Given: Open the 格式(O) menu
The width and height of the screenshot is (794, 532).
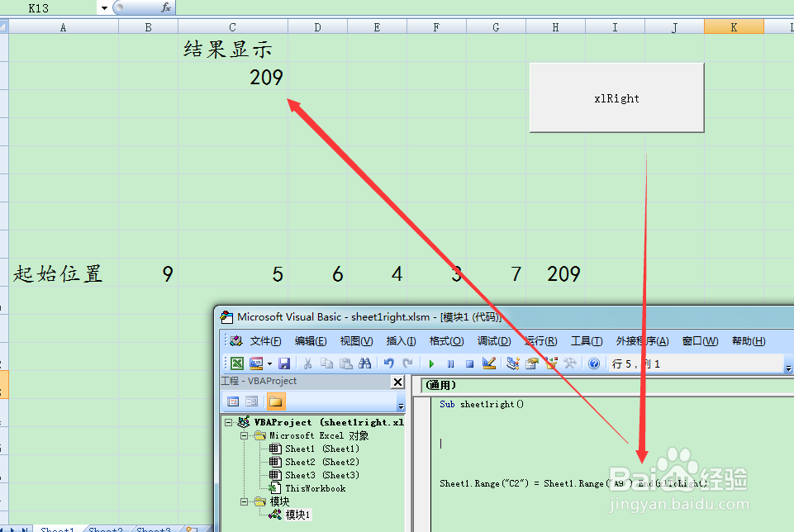Looking at the screenshot, I should pos(447,341).
